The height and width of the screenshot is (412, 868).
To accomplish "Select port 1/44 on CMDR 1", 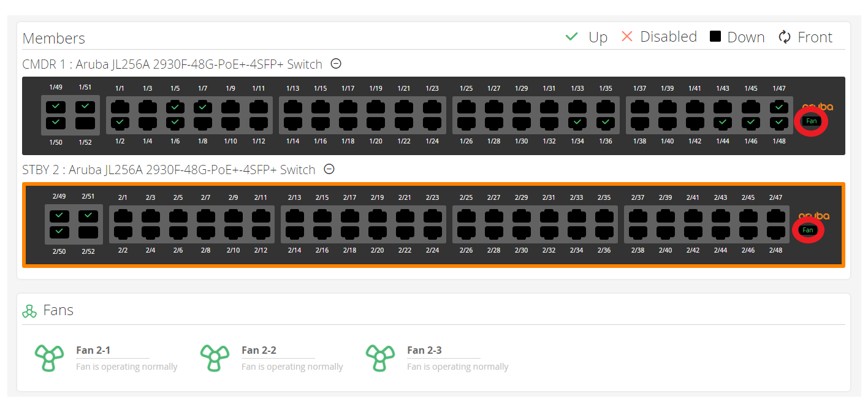I will (722, 123).
